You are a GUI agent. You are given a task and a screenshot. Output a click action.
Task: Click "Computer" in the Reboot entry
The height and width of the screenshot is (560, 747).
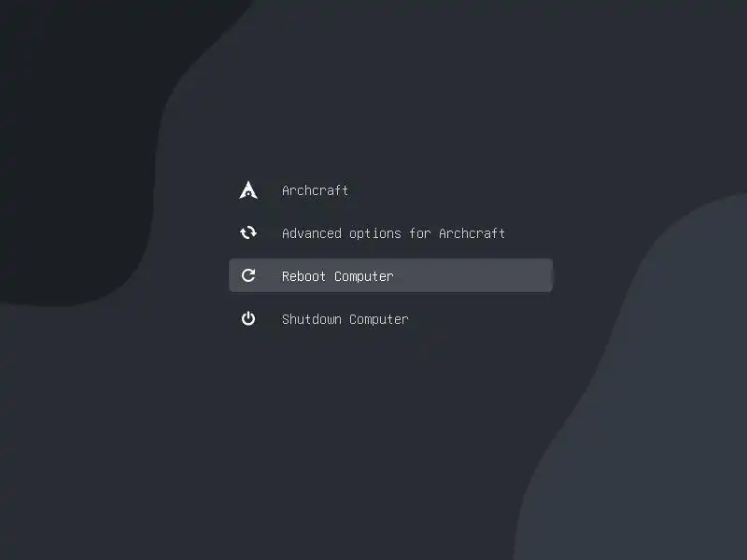point(364,276)
